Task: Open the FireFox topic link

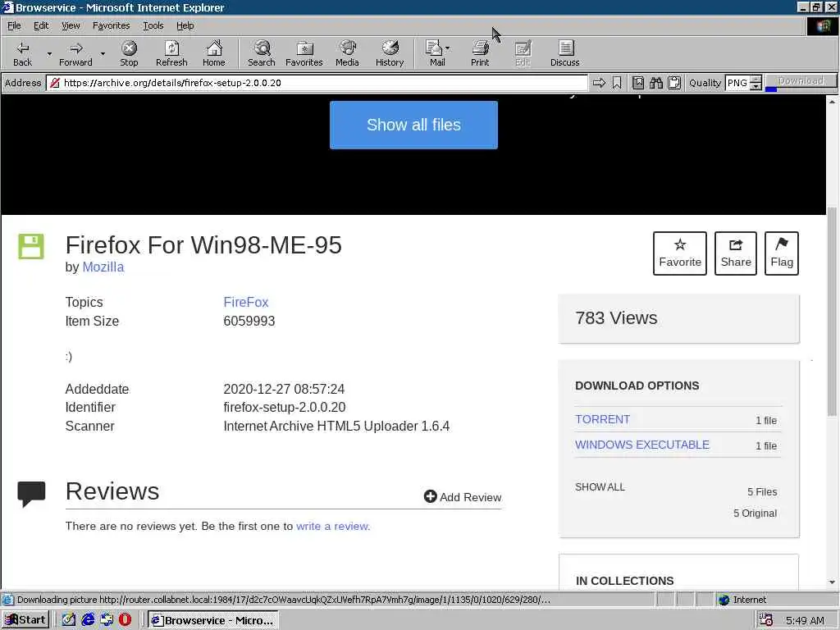Action: [x=246, y=302]
